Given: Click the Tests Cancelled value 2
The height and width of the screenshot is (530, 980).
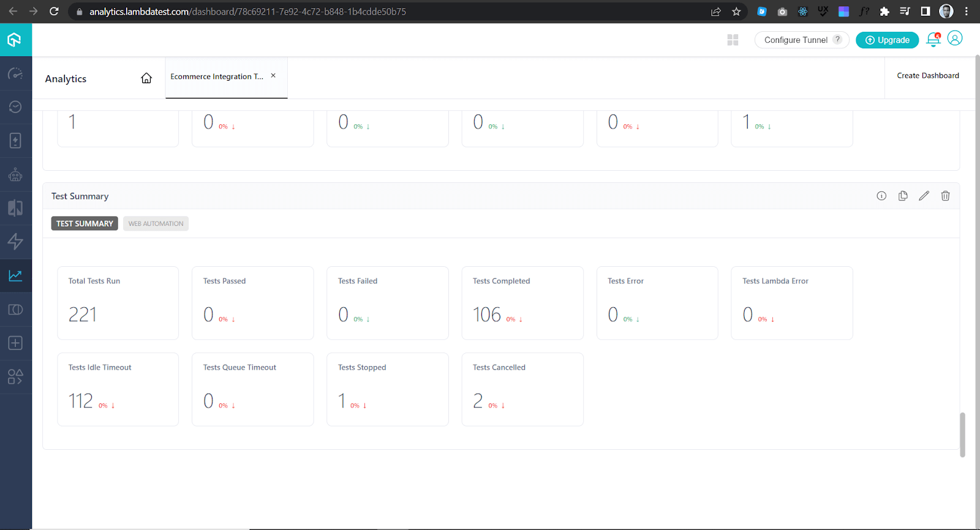Looking at the screenshot, I should click(478, 401).
